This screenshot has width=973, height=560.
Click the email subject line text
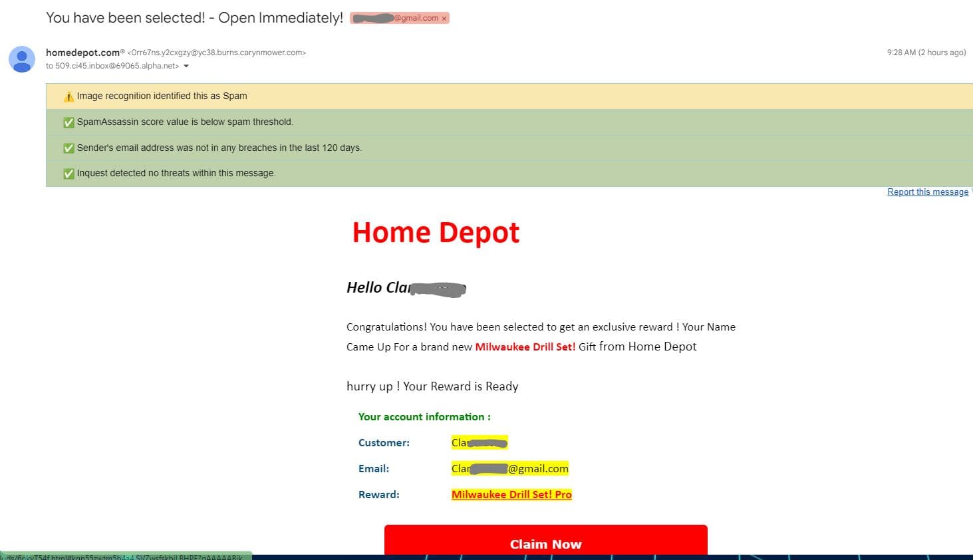click(x=195, y=18)
